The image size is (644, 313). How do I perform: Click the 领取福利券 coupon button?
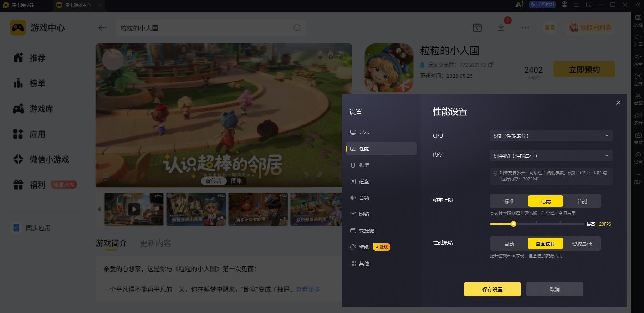(x=591, y=27)
